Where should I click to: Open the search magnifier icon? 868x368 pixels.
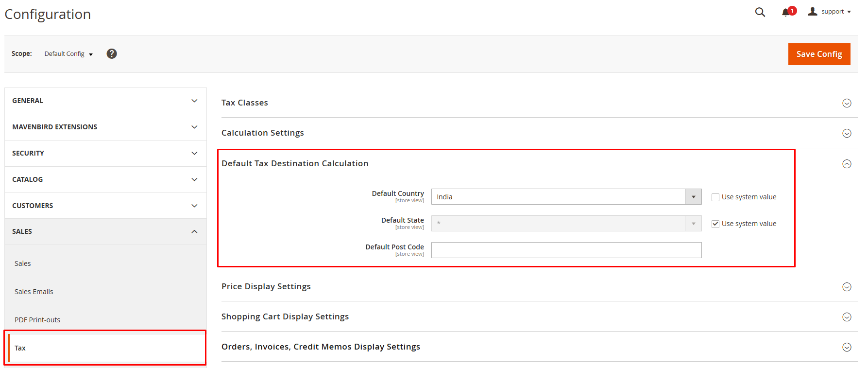point(760,12)
